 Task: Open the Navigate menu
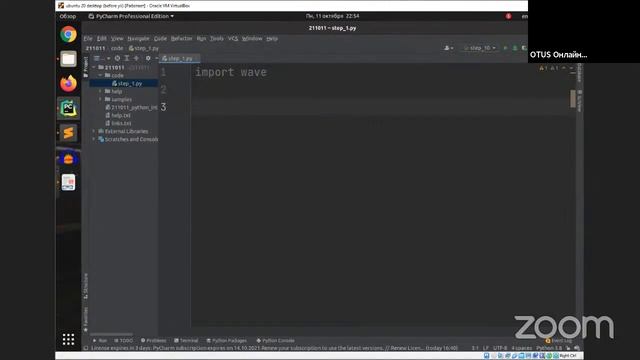138,38
